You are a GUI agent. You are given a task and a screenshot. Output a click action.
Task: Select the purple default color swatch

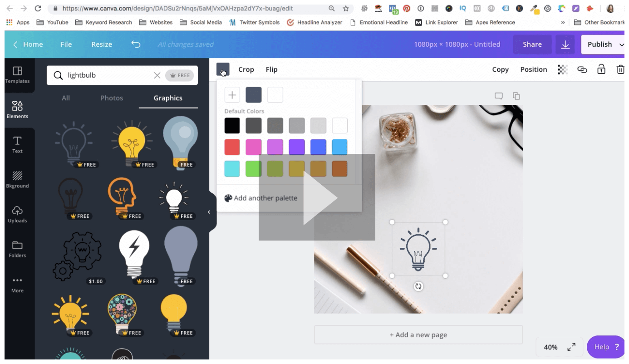(297, 147)
